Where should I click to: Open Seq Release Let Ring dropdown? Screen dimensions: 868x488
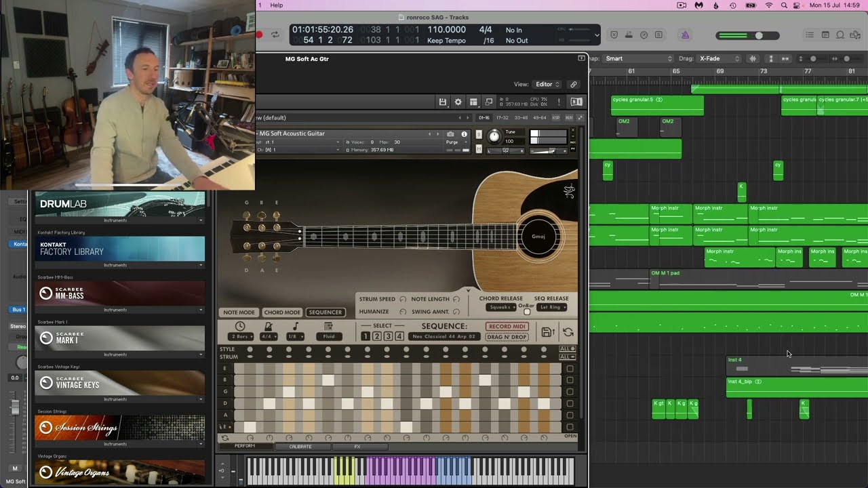point(551,307)
